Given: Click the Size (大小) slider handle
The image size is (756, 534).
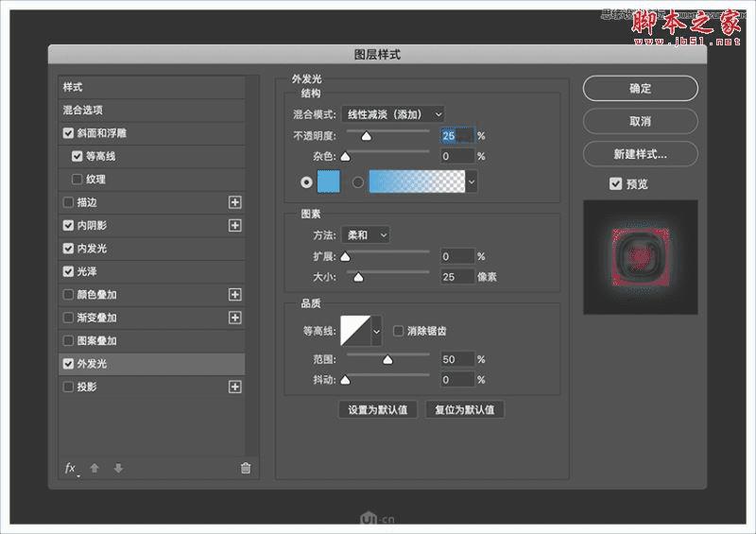Looking at the screenshot, I should click(x=358, y=277).
